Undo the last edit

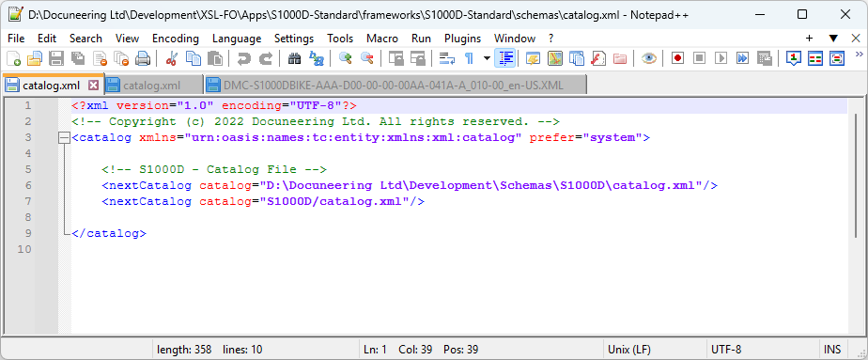(243, 58)
